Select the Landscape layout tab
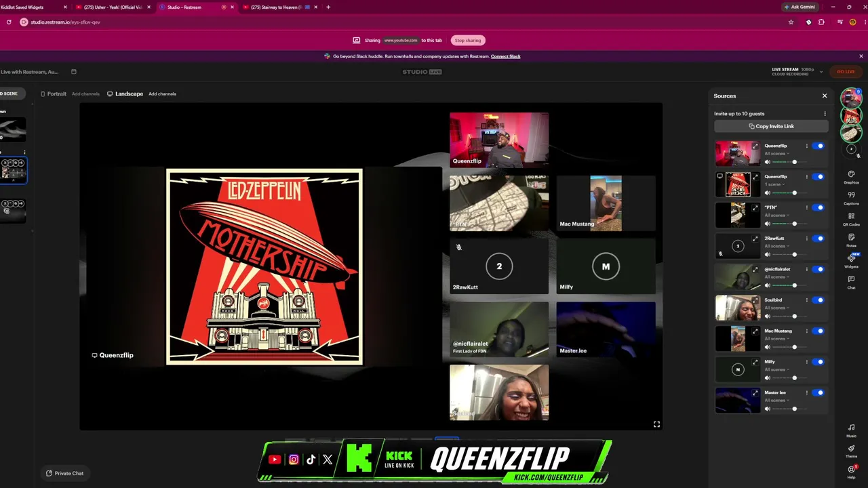This screenshot has height=488, width=868. (125, 94)
